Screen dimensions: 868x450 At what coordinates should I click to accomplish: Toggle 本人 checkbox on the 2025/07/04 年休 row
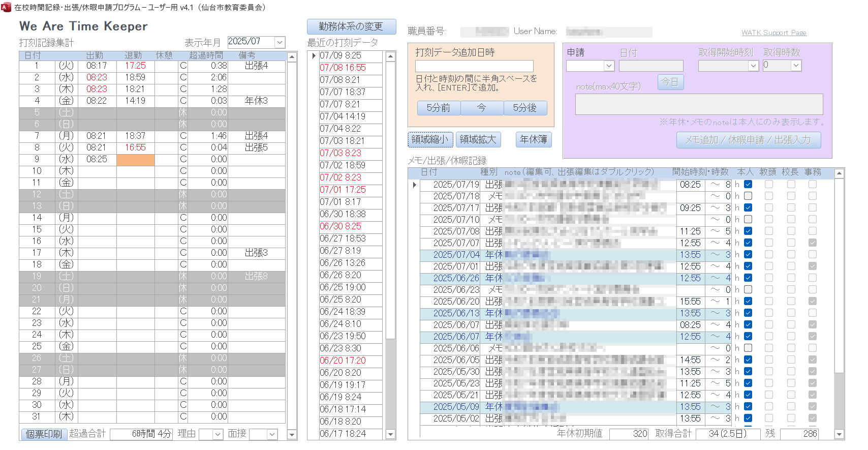pos(748,255)
